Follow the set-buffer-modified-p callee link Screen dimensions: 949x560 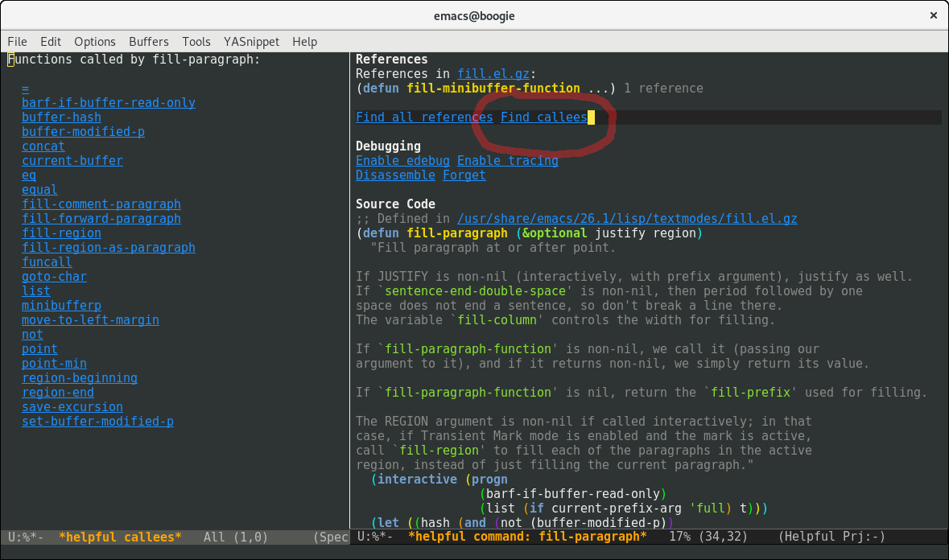click(97, 422)
